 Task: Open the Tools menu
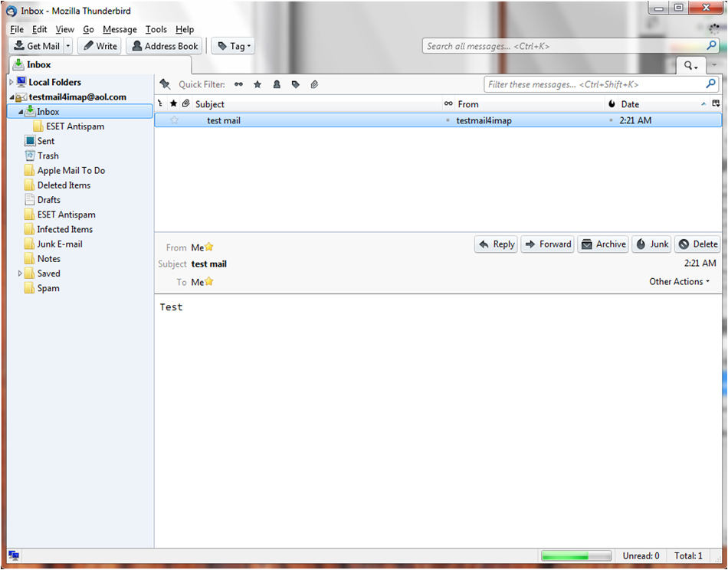156,29
